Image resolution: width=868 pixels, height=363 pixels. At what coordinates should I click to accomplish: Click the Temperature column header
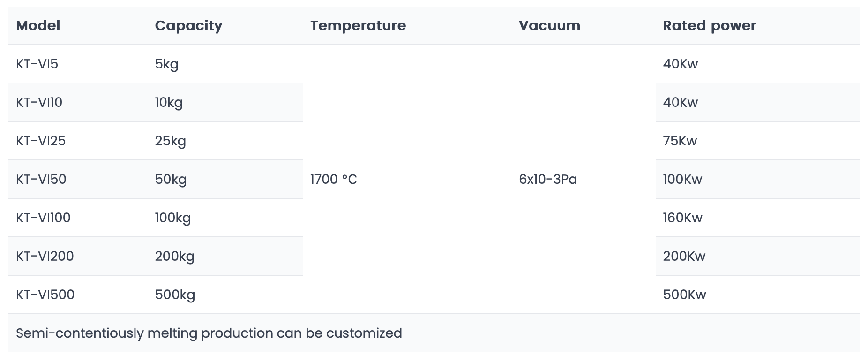(358, 25)
